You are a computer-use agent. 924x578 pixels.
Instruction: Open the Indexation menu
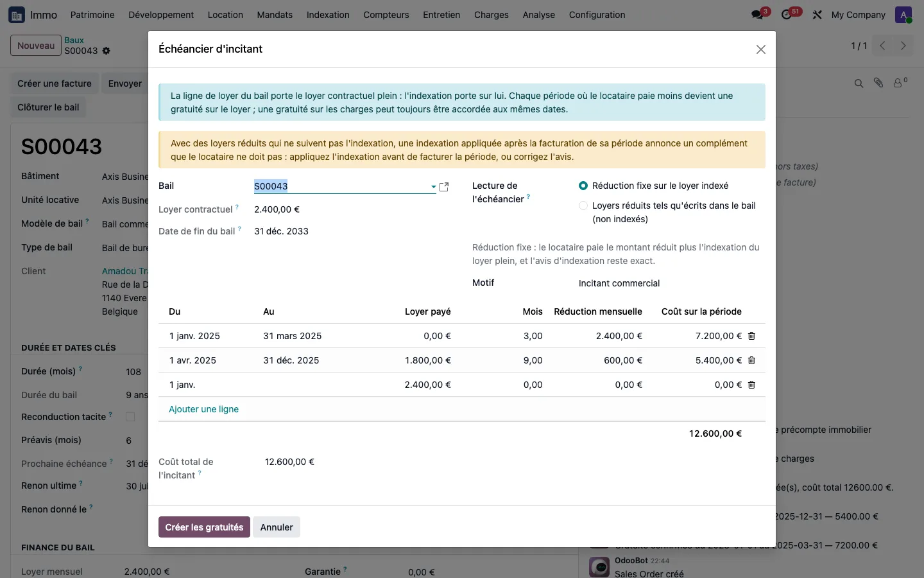[x=328, y=15]
